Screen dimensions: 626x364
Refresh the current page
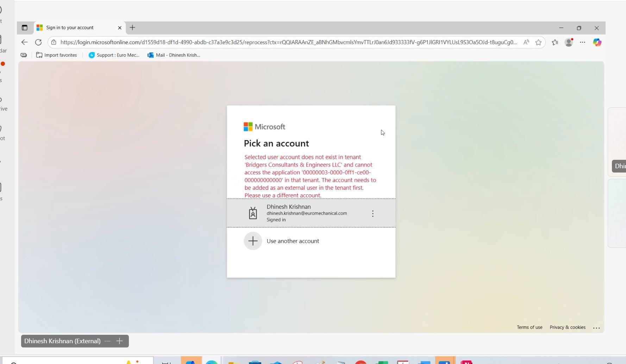(x=38, y=42)
